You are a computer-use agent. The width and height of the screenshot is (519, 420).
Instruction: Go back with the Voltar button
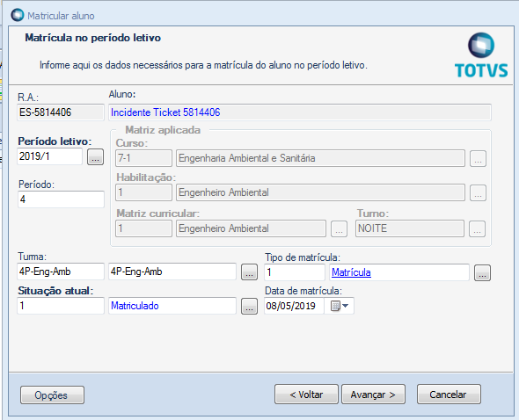point(306,395)
